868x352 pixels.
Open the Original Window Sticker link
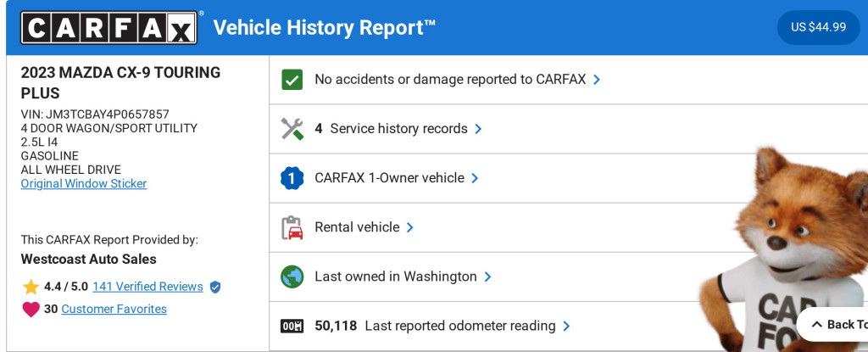coord(84,184)
